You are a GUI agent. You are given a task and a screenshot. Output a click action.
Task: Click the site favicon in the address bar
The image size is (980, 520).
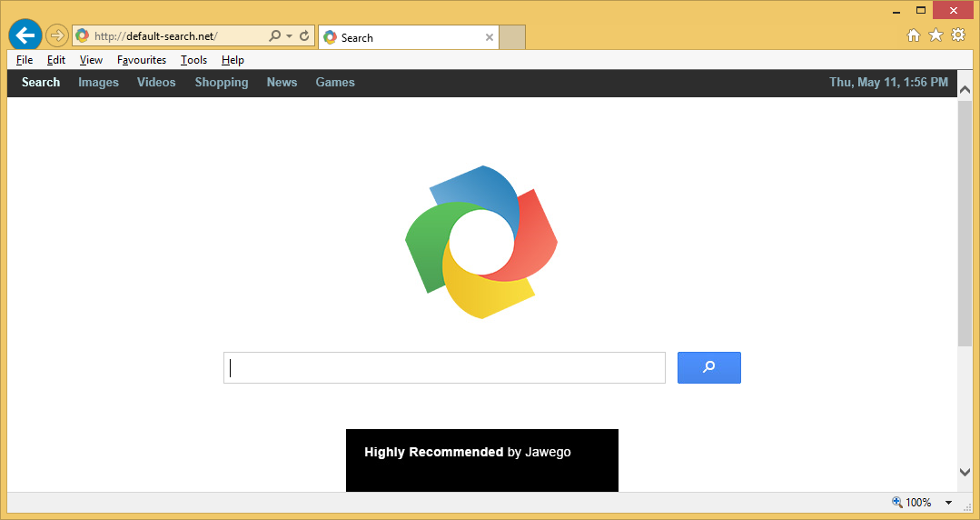pyautogui.click(x=82, y=36)
